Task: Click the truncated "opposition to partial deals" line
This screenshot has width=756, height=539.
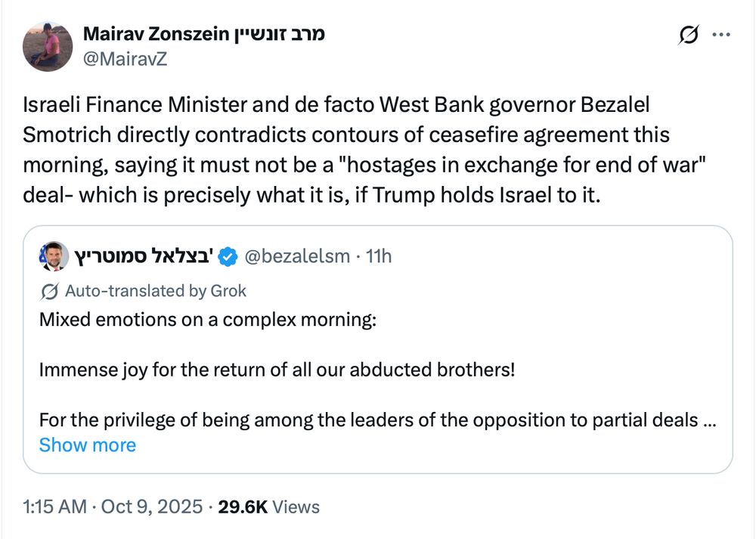Action: tap(376, 420)
